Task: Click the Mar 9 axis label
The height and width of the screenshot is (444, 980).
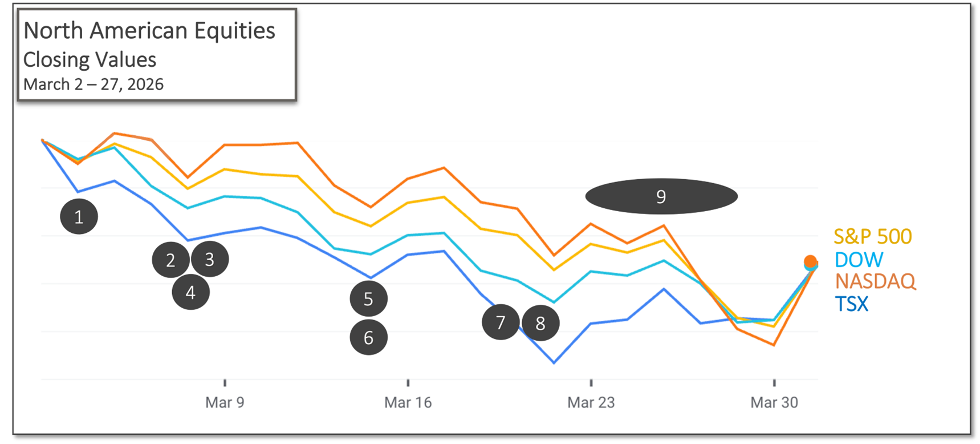Action: pos(225,402)
